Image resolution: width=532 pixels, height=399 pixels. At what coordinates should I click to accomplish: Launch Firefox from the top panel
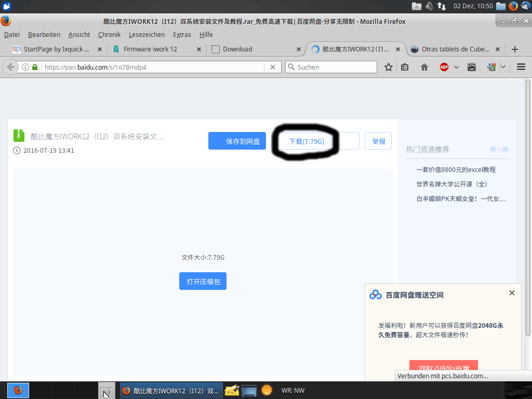[x=513, y=6]
